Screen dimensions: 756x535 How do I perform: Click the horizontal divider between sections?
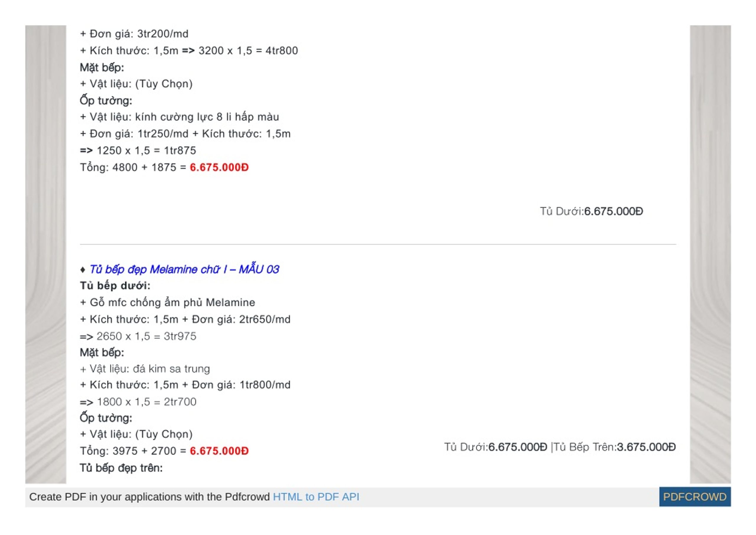click(x=378, y=244)
